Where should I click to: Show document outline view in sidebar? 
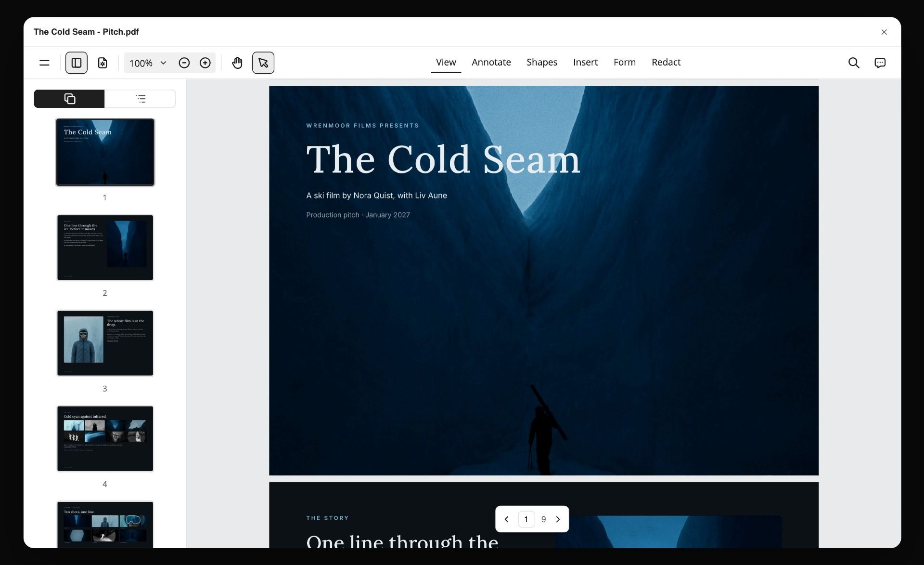141,99
